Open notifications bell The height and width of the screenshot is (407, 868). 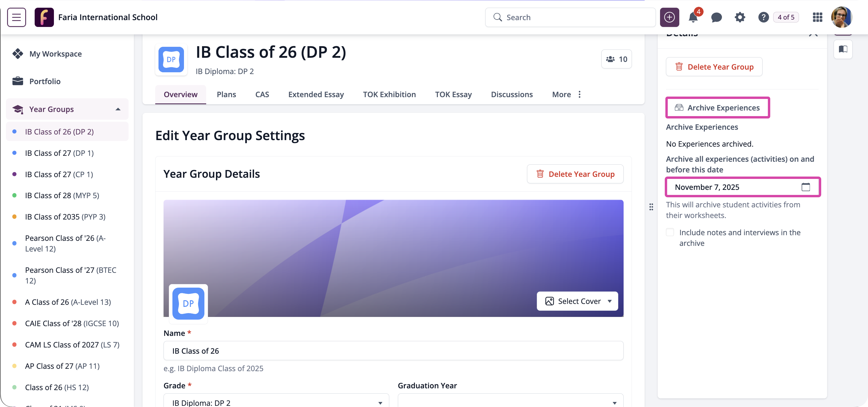coord(693,17)
